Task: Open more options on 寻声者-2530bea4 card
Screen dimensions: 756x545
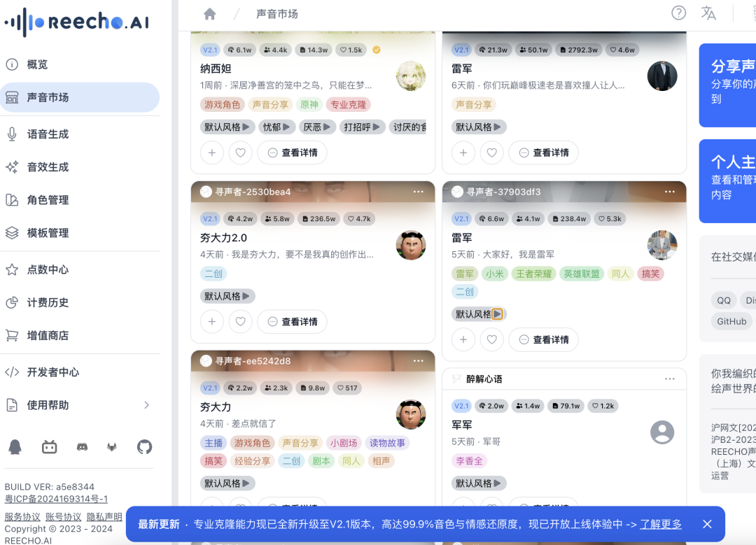Action: (x=418, y=192)
